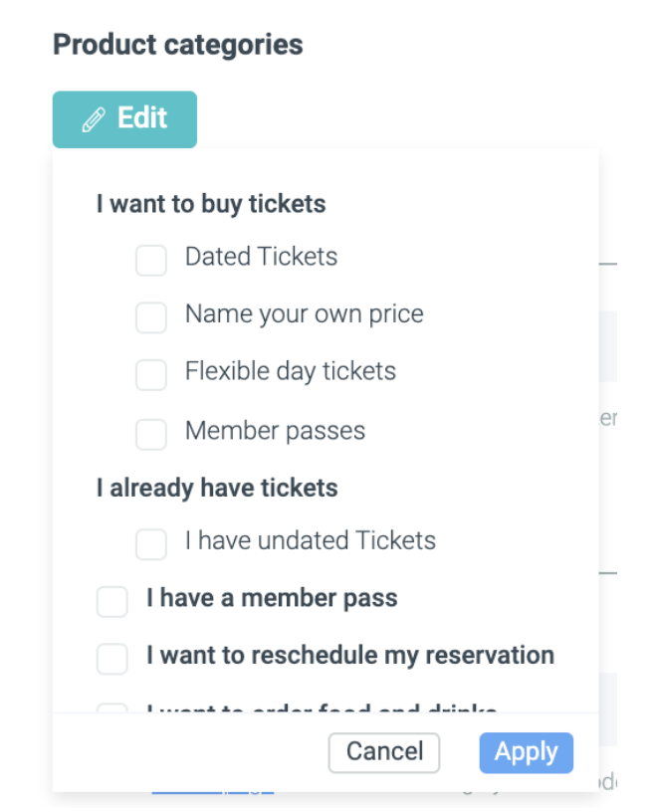655x812 pixels.
Task: Click I want to reschedule my reservation text
Action: (349, 656)
